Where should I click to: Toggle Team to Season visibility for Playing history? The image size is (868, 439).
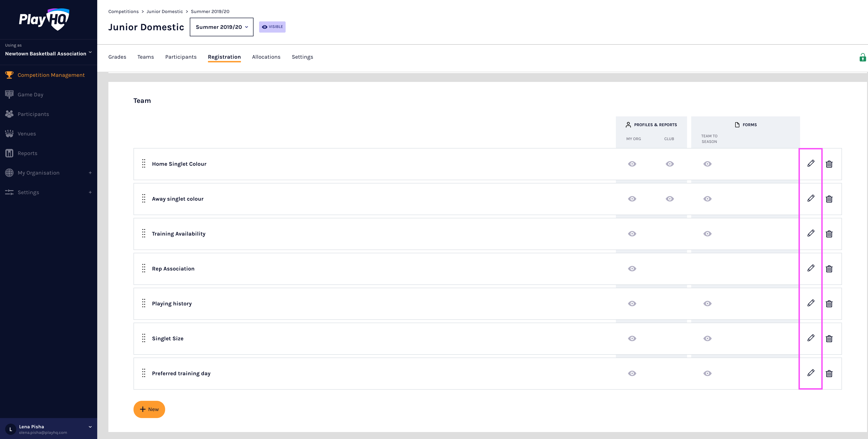[x=707, y=304]
